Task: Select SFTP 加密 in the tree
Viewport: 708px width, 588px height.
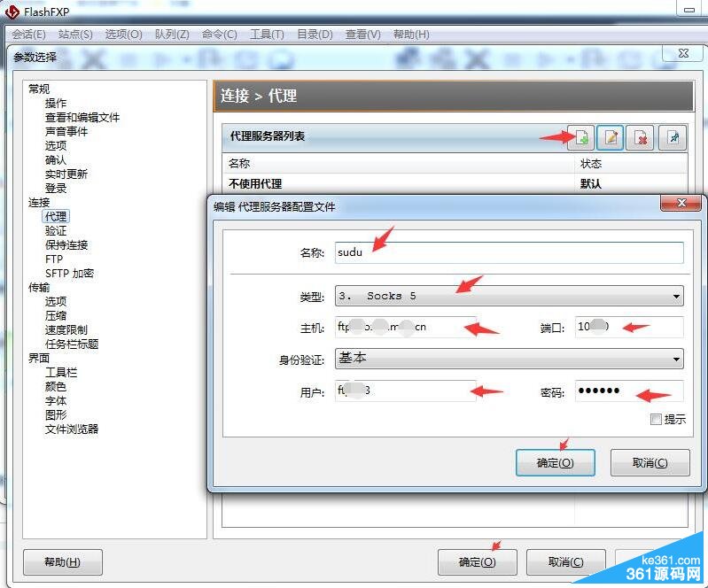Action: 69,273
